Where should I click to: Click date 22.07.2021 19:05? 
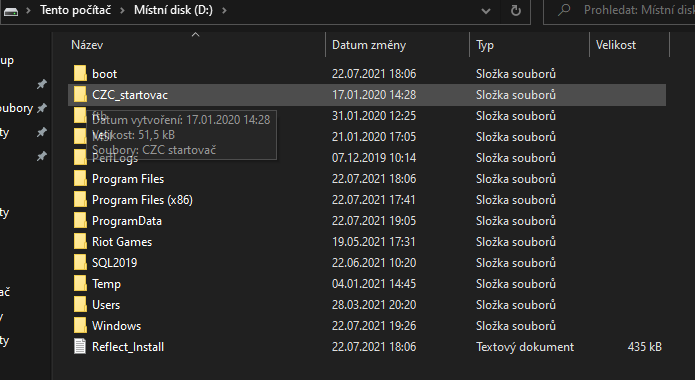[x=374, y=221]
